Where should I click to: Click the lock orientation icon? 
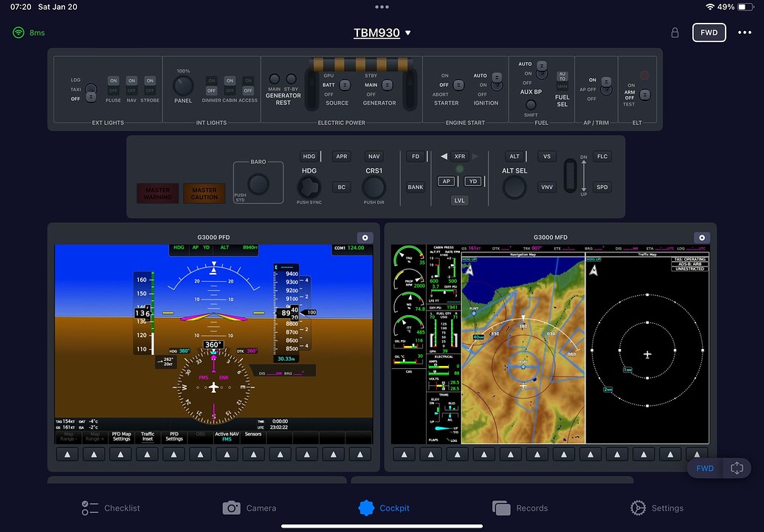(674, 32)
